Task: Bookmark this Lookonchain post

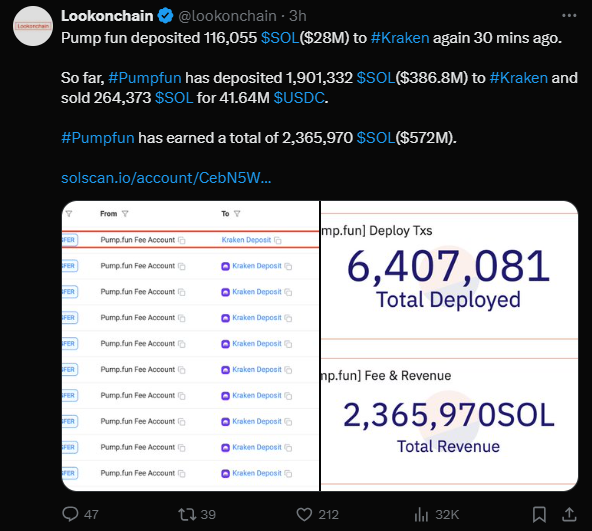Action: pyautogui.click(x=539, y=514)
